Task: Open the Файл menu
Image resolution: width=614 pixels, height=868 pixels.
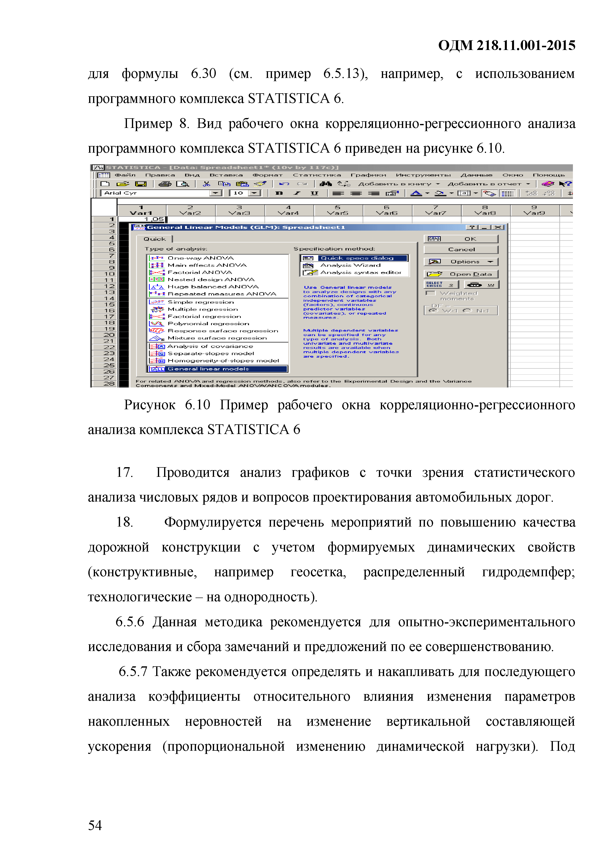Action: [125, 175]
